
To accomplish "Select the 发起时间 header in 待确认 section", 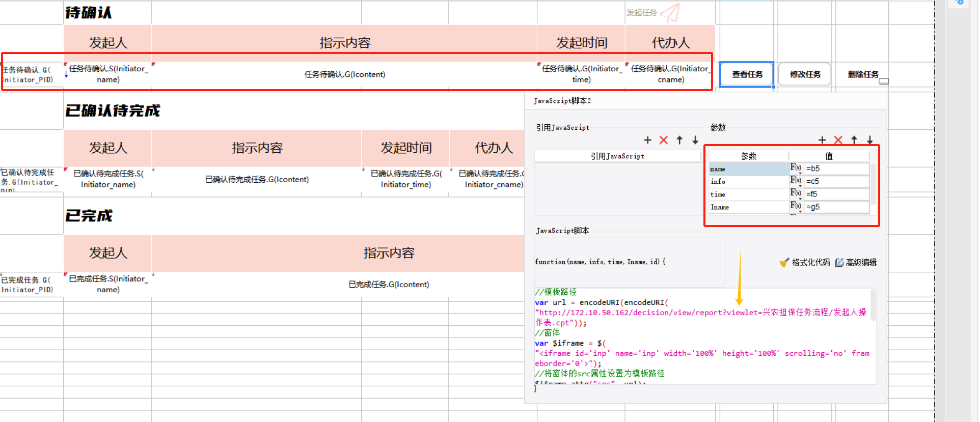I will (581, 43).
